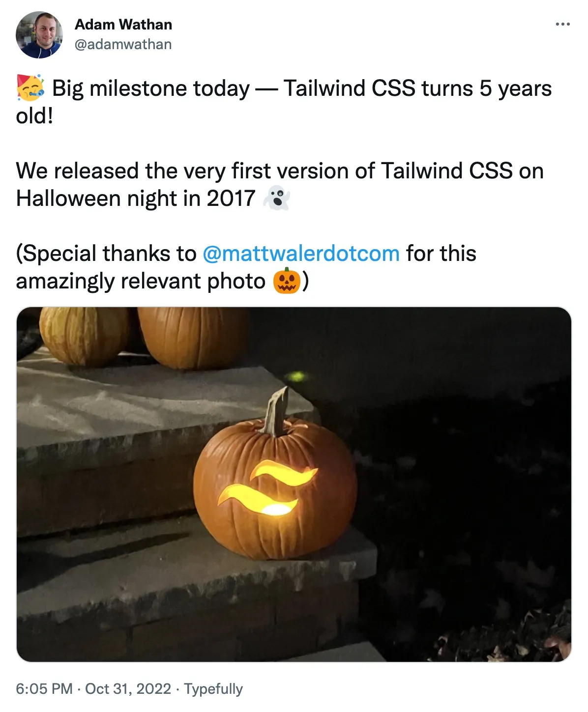Select Adam Wathan's circular profile avatar
Viewport: 588px width, 712px height.
(40, 33)
